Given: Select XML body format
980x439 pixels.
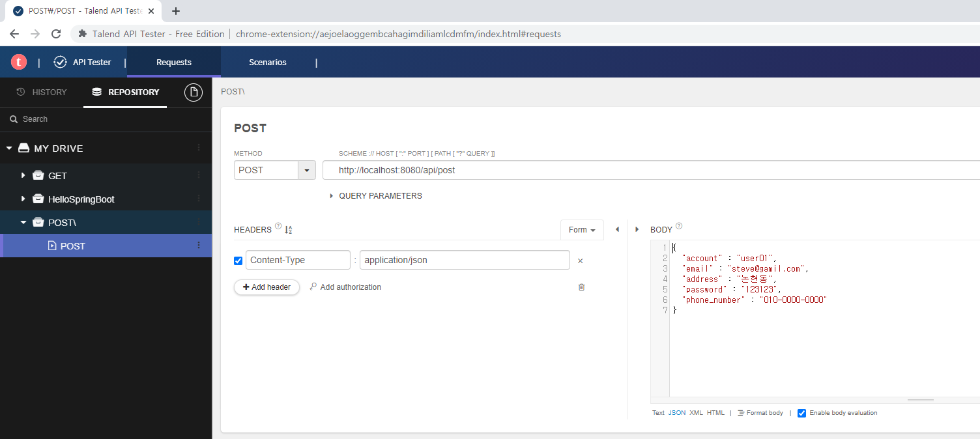Looking at the screenshot, I should pos(696,413).
